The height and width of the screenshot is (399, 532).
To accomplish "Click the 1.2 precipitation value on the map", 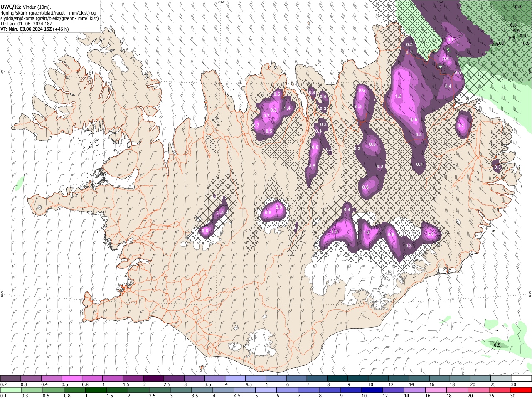I will click(x=367, y=233).
